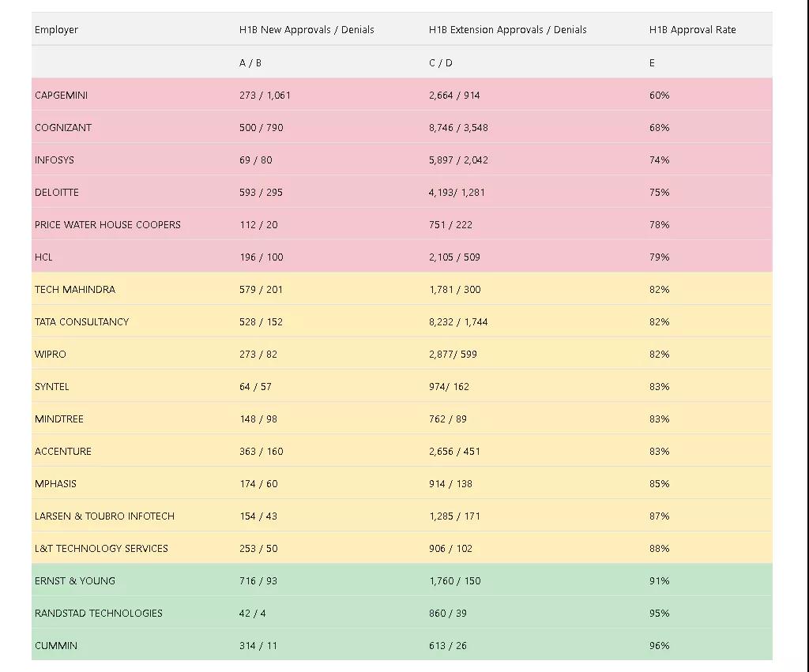Select the RANDSTAD TECHNOLOGIES employer cell
The width and height of the screenshot is (809, 672).
click(x=98, y=614)
